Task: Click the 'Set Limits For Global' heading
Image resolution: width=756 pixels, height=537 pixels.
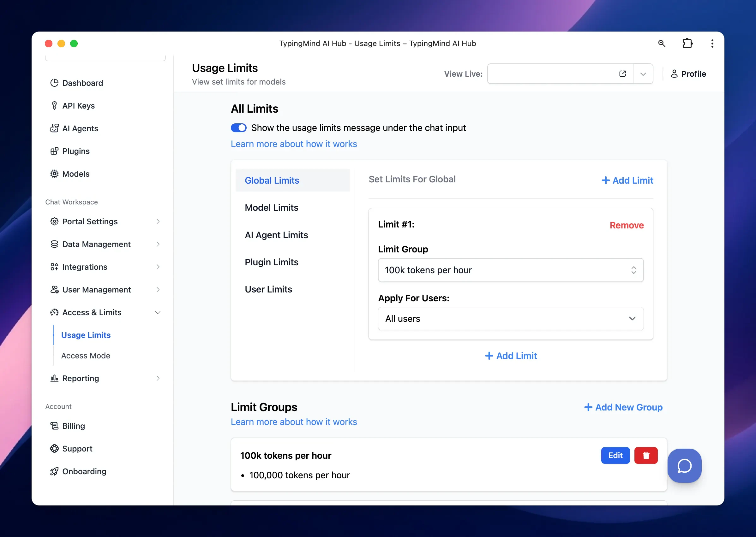Action: pos(412,179)
